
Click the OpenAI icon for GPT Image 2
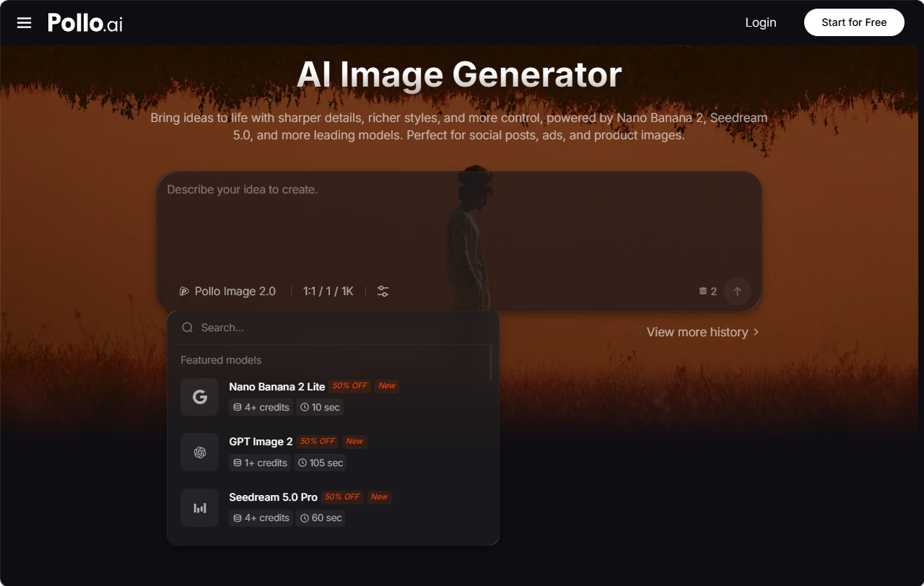(x=200, y=452)
